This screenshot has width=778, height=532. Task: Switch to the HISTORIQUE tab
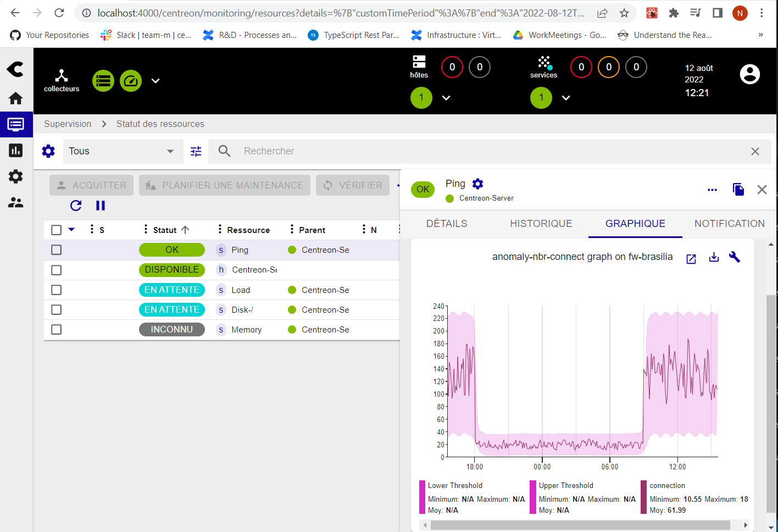coord(541,224)
